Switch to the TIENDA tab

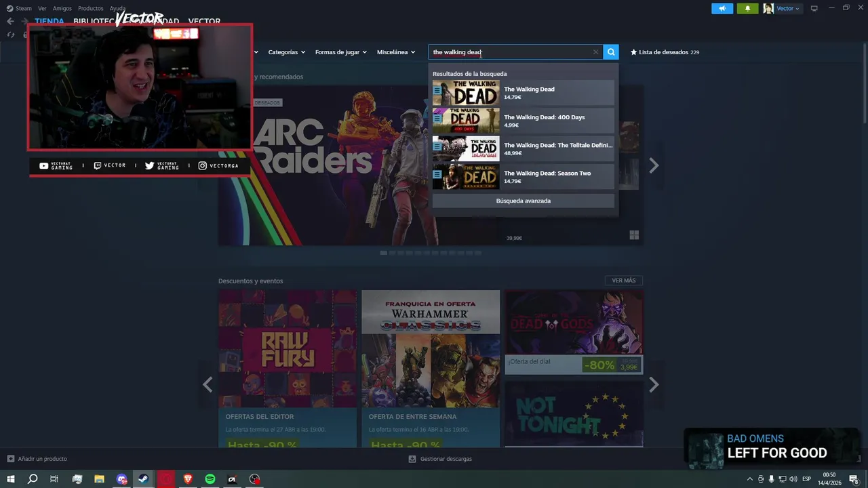(50, 21)
